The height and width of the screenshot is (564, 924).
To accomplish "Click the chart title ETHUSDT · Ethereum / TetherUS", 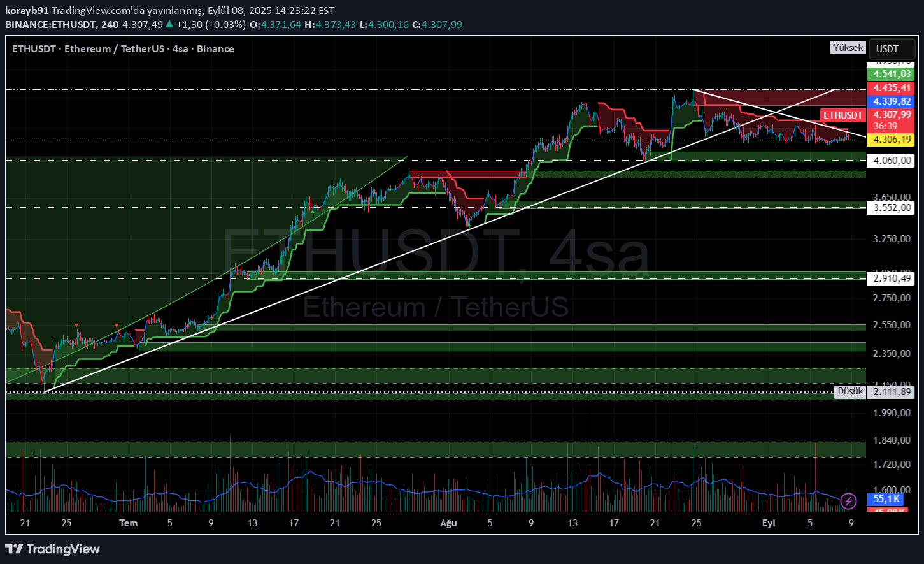I will click(99, 49).
